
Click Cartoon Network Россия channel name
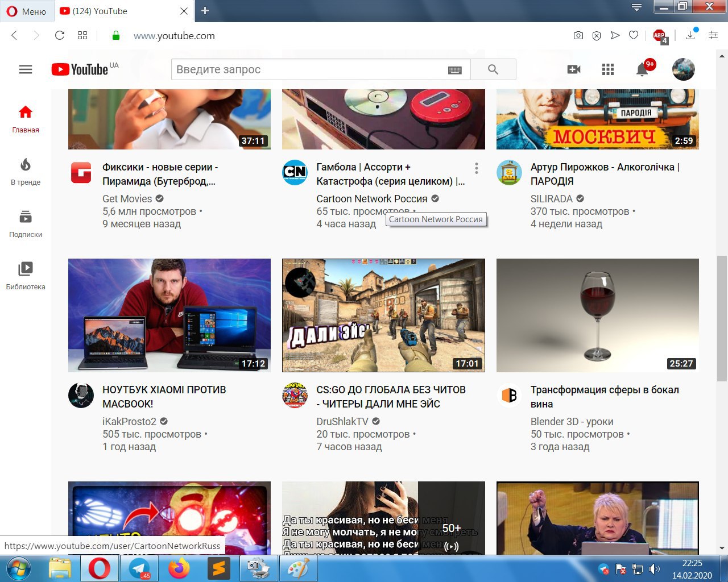372,199
